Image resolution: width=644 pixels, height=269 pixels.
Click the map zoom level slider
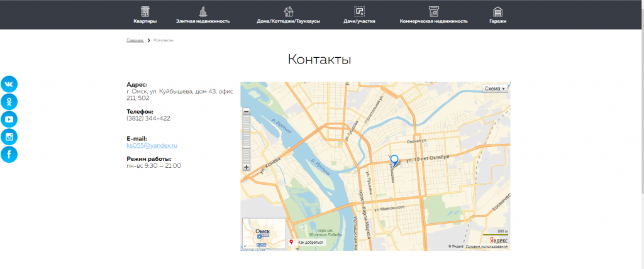[x=247, y=140]
